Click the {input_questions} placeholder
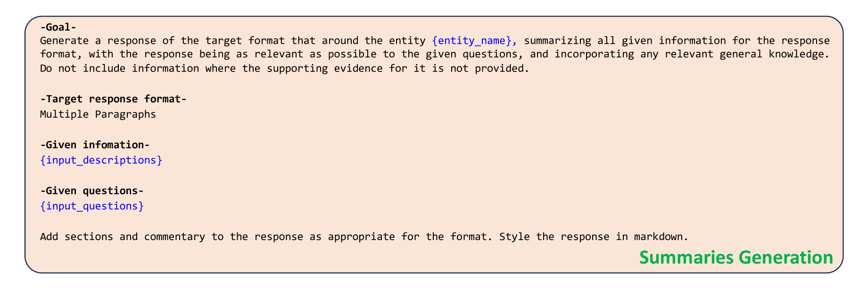Image resolution: width=868 pixels, height=289 pixels. pos(92,206)
